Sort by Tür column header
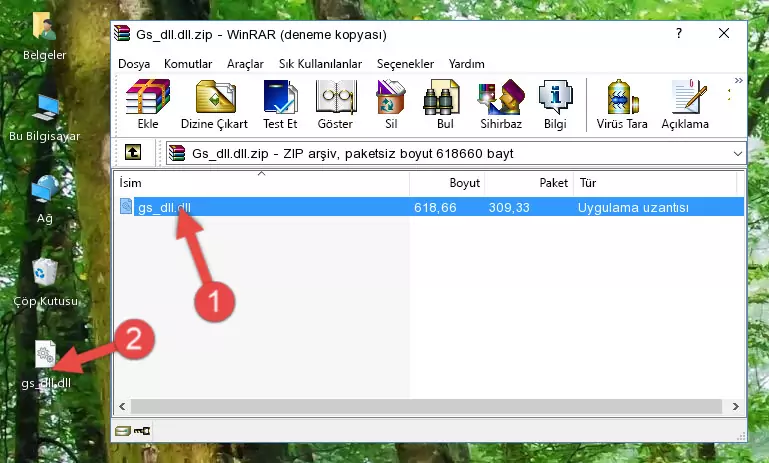The image size is (769, 463). (655, 182)
